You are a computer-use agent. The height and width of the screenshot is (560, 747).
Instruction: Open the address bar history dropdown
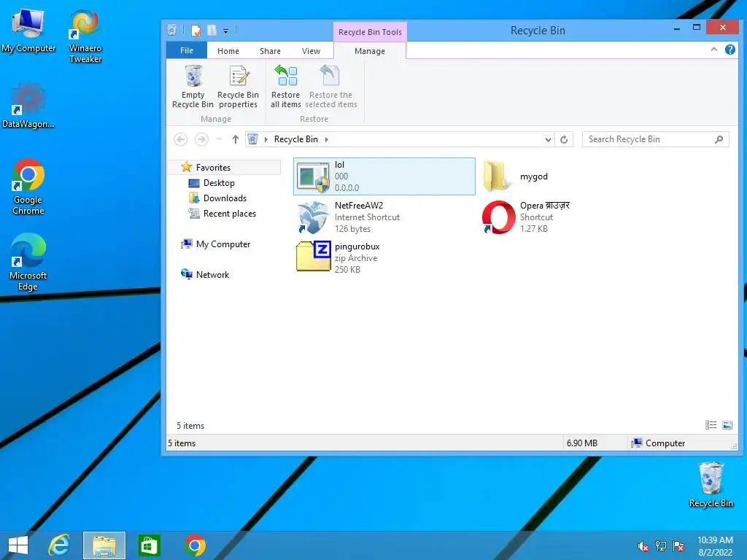coord(548,139)
